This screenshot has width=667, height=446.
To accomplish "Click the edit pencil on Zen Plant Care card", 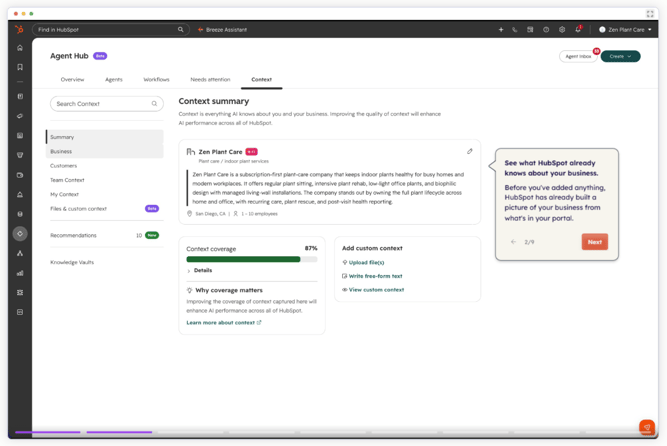I will click(470, 151).
